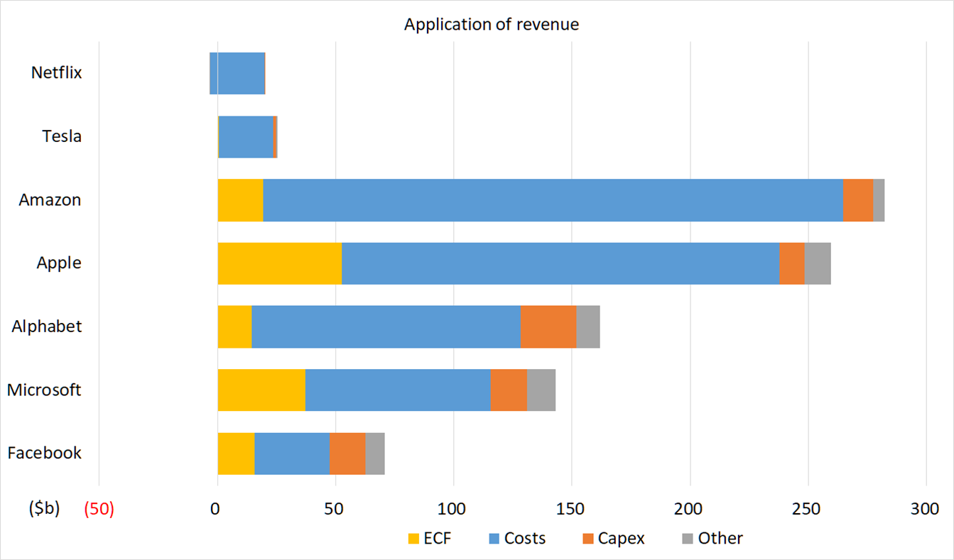Image resolution: width=954 pixels, height=560 pixels.
Task: Select Alphabet's blue Costs bar segment
Action: (386, 326)
